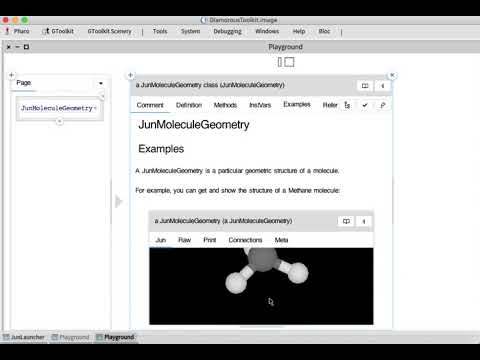Select the Connections tab
Viewport: 480px width, 360px height.
coord(245,240)
